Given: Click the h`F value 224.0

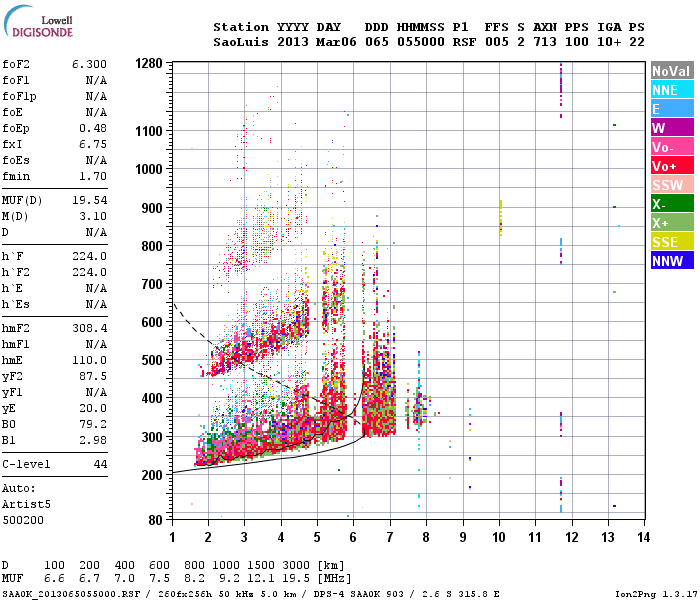Looking at the screenshot, I should 89,256.
